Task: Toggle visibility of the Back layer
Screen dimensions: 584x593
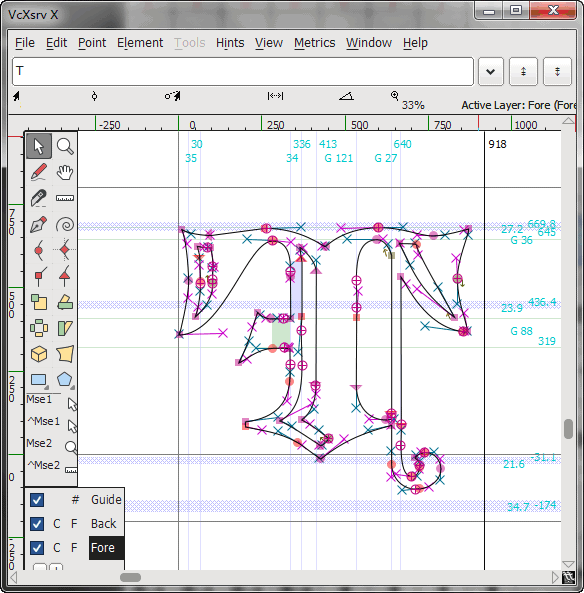Action: click(x=37, y=524)
